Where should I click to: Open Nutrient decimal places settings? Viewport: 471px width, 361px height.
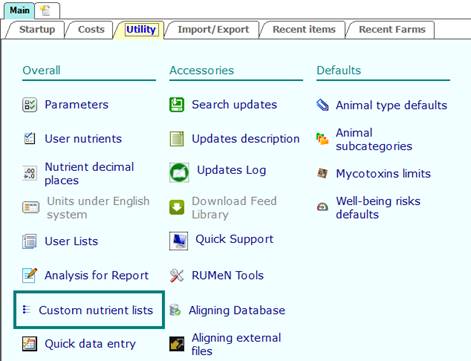click(89, 173)
